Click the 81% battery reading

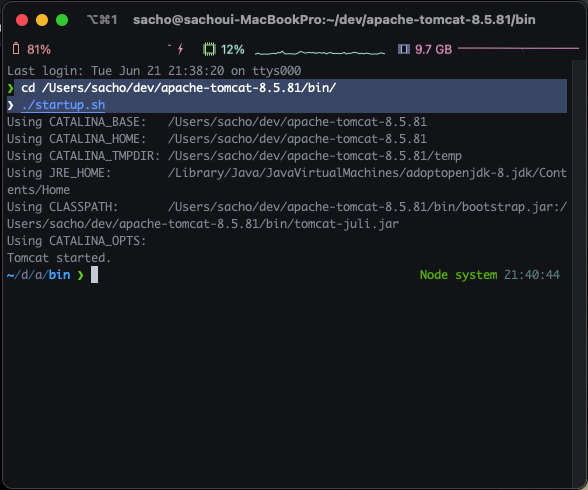pos(39,49)
